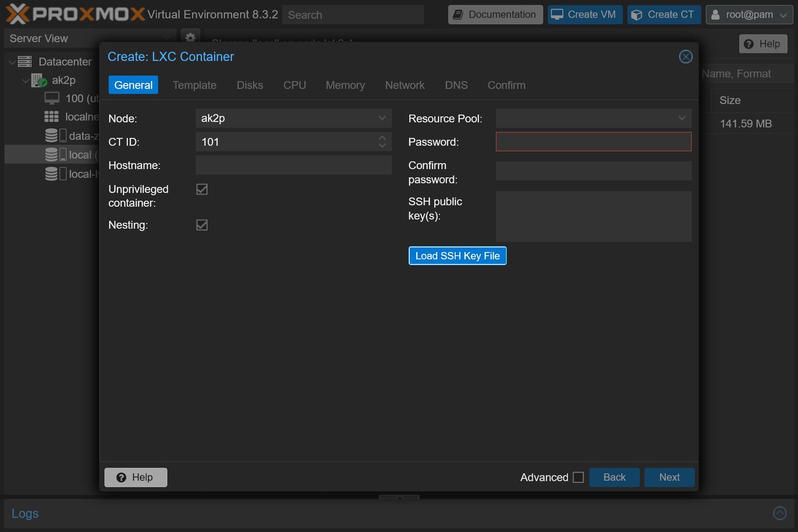Click the Help button in the dialog footer

pyautogui.click(x=136, y=477)
